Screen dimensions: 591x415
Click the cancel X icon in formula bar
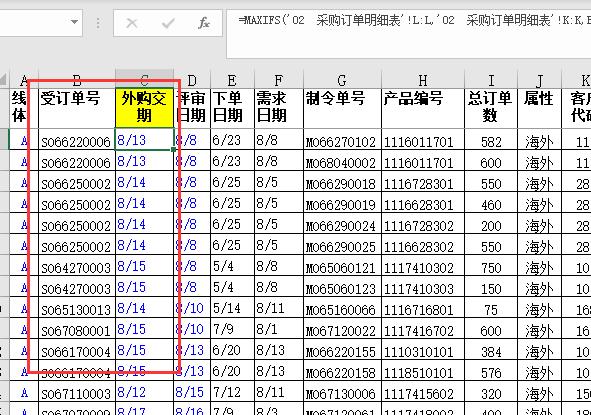pos(132,23)
